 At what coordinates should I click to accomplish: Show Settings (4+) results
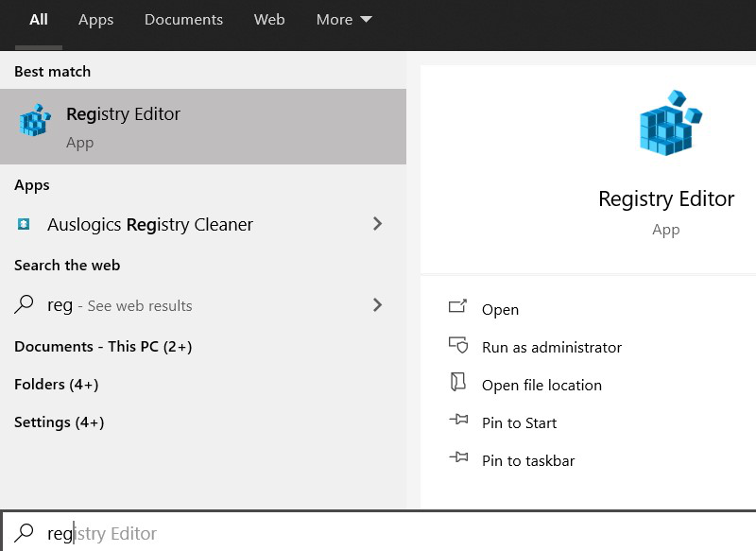tap(60, 422)
